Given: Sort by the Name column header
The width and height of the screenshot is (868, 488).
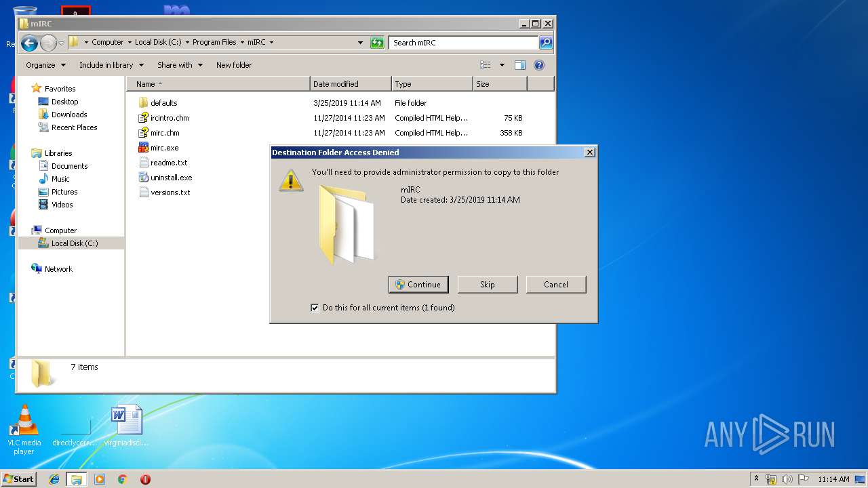Looking at the screenshot, I should 218,84.
